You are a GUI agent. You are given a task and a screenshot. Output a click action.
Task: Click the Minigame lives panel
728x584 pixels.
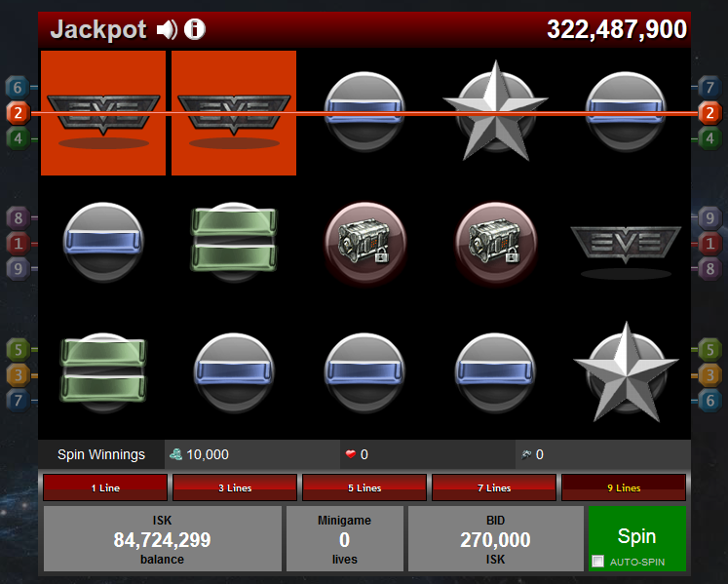tap(344, 539)
